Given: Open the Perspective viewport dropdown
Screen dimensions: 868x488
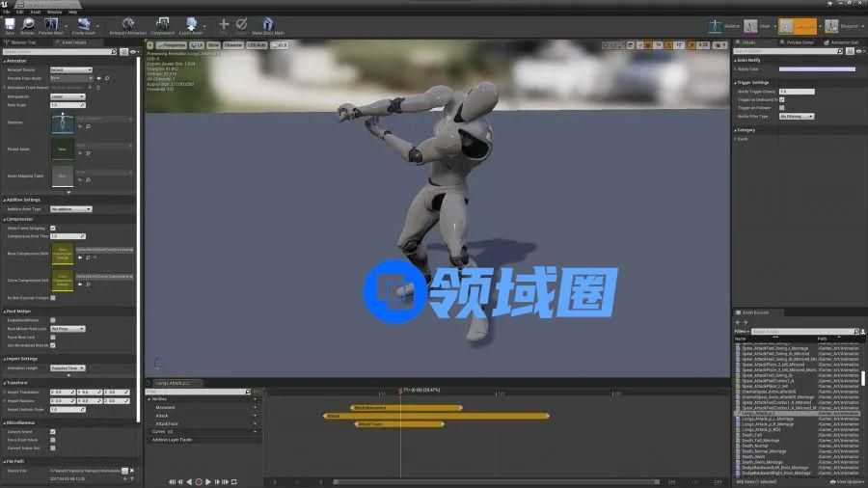Looking at the screenshot, I should pos(172,44).
